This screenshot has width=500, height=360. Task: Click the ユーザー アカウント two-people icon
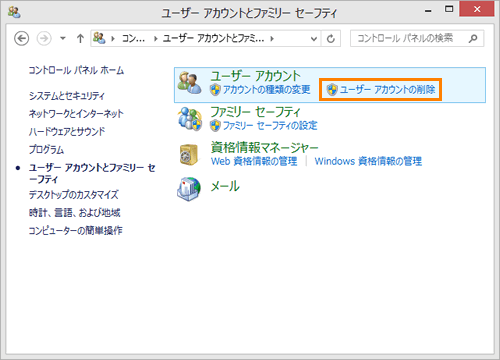[x=189, y=83]
